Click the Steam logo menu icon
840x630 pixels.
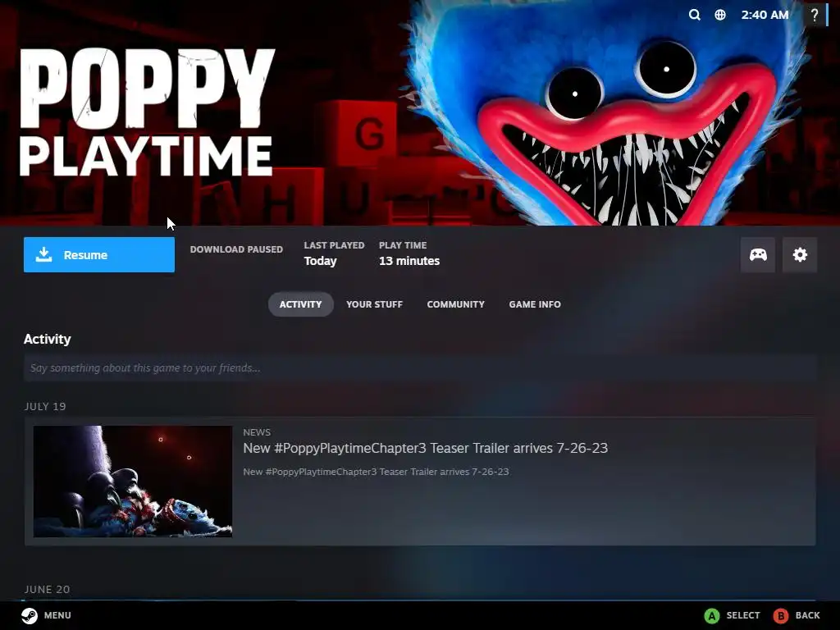coord(30,615)
